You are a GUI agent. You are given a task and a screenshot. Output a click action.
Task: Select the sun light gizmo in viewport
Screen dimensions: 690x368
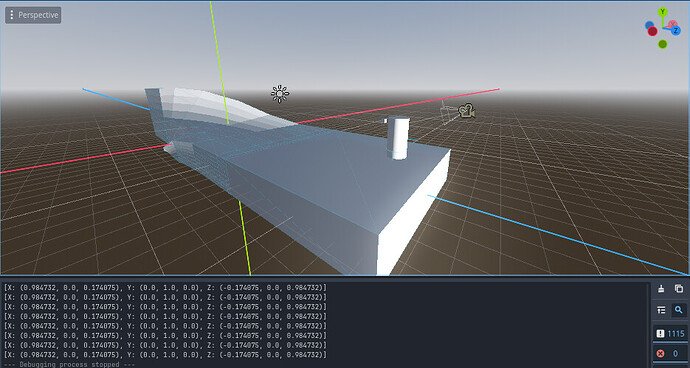(280, 94)
